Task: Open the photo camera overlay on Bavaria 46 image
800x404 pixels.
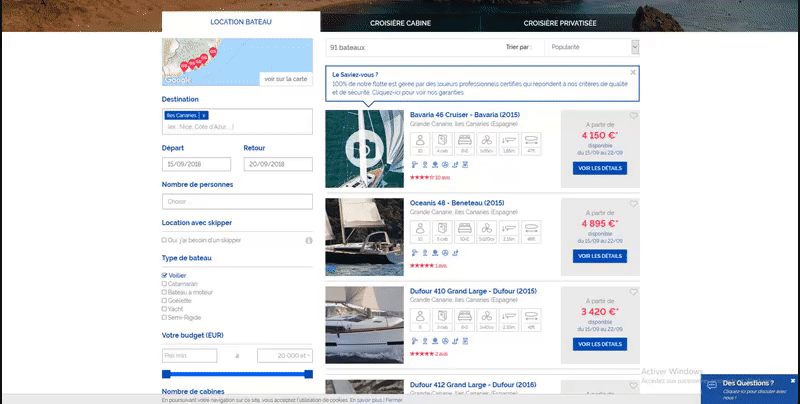Action: 364,149
